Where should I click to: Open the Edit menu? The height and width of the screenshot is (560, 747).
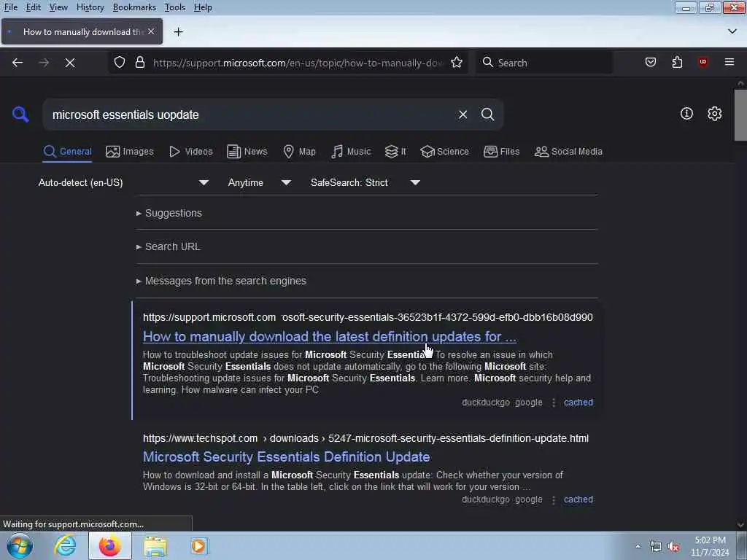[x=33, y=7]
